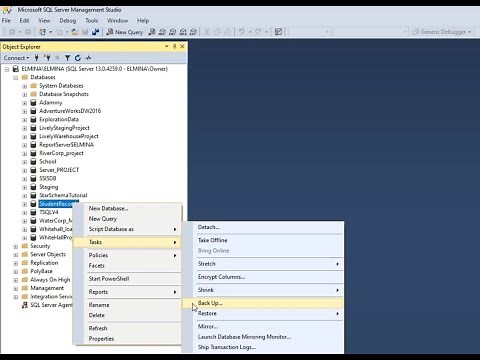
Task: Click the Refresh icon in Object Explorer toolbar
Action: coord(78,58)
